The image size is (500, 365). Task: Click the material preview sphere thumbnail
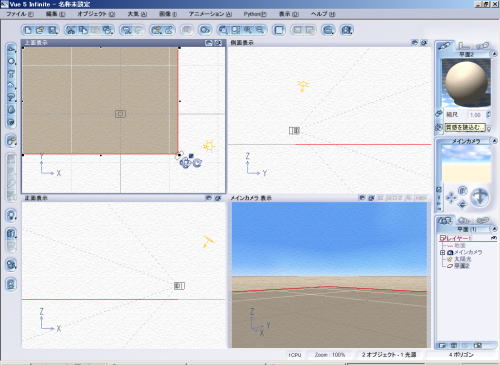pos(466,83)
